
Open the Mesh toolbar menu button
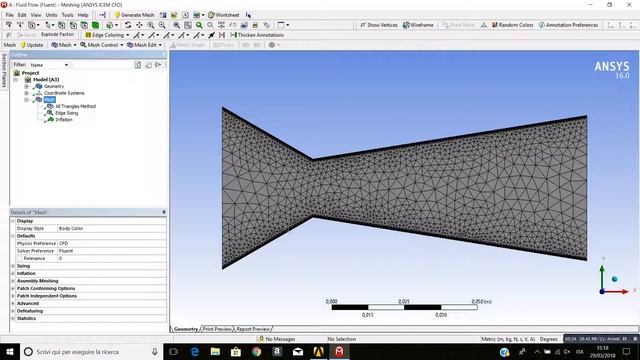coord(64,45)
